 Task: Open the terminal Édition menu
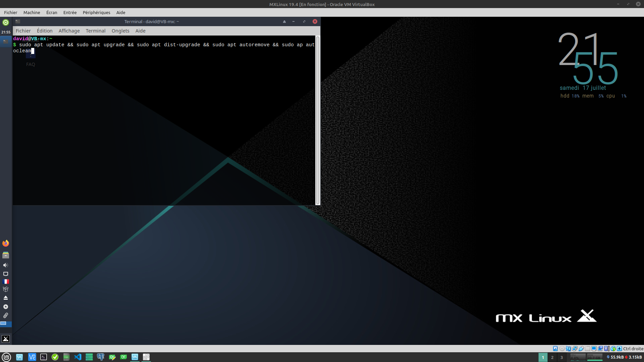45,31
